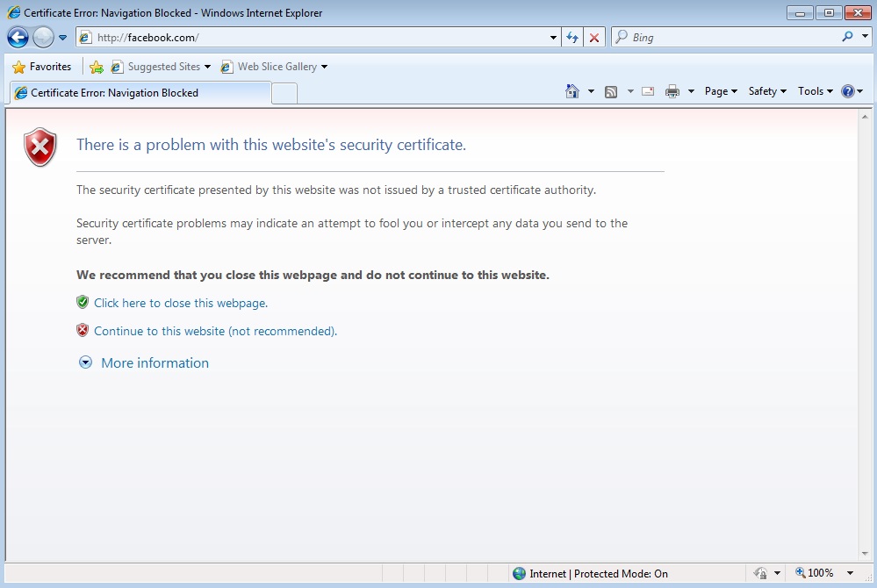Screen dimensions: 877x588
Task: Expand the Feeds dropdown arrow
Action: 630,91
